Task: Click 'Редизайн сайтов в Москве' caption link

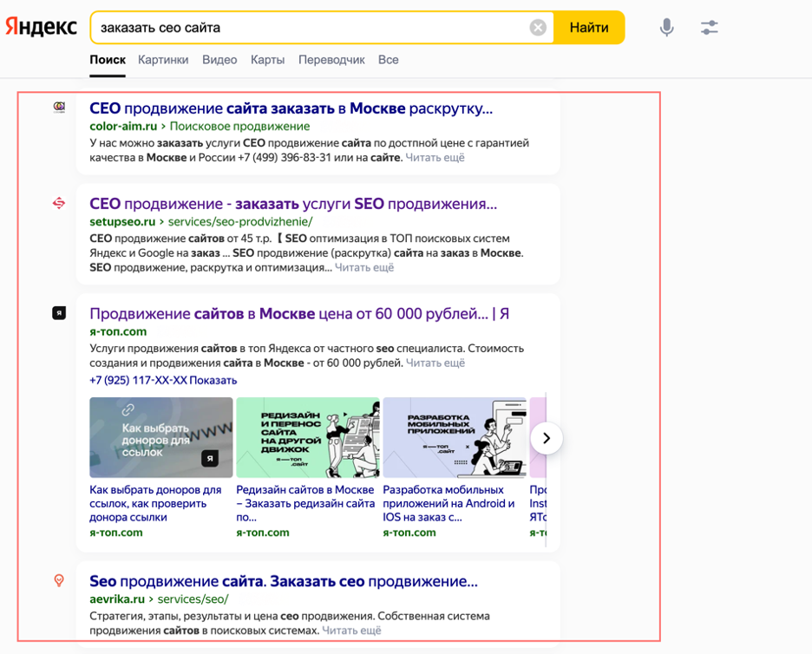Action: pos(305,503)
